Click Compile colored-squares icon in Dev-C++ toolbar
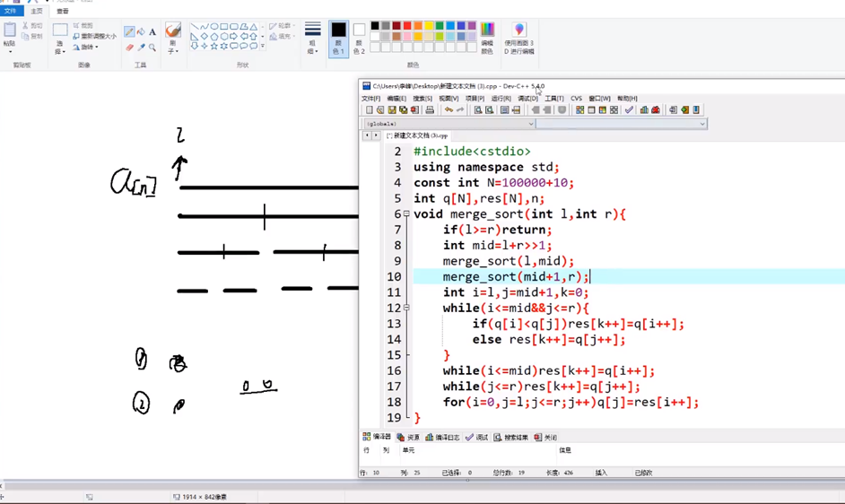 (x=579, y=110)
